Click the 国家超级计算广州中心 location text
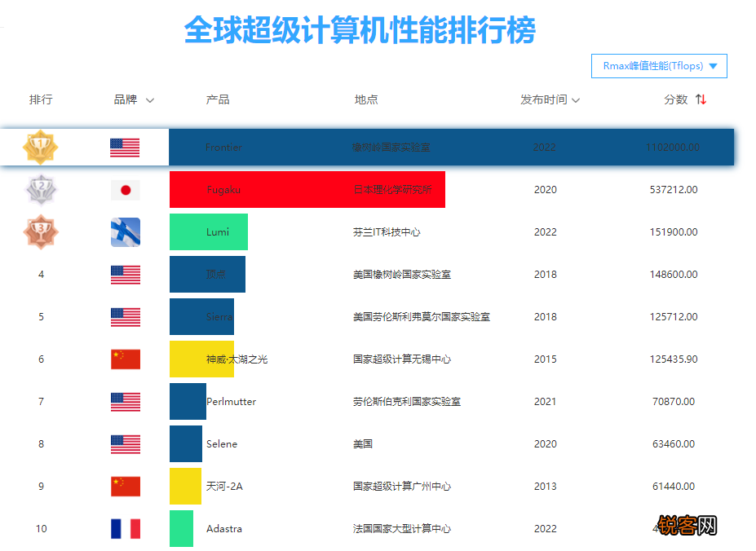This screenshot has height=551, width=756. point(401,487)
